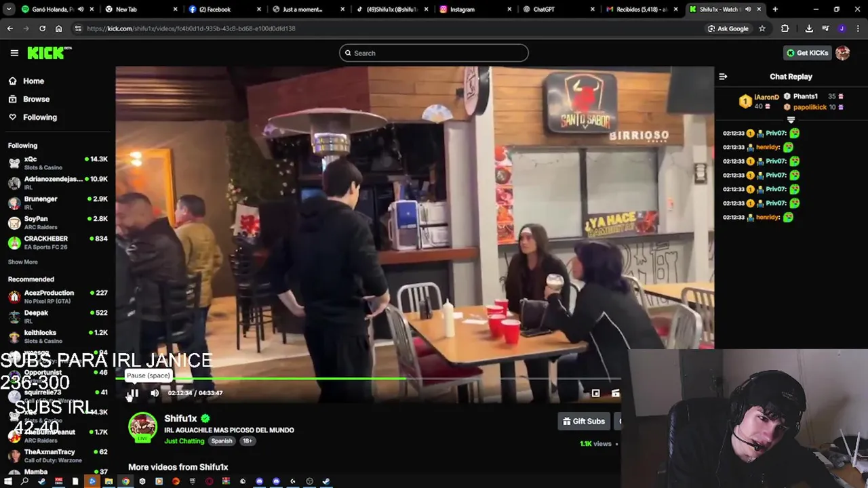Reload the current page

coord(42,28)
